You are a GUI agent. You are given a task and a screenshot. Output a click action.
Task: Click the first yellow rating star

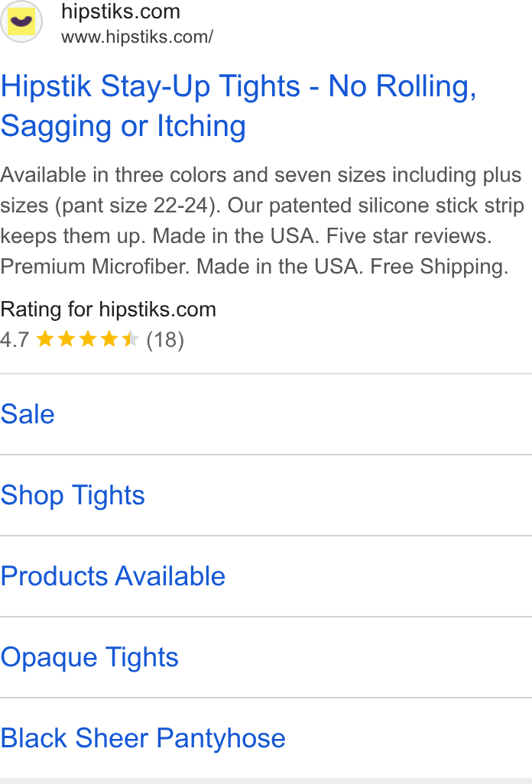click(x=45, y=339)
